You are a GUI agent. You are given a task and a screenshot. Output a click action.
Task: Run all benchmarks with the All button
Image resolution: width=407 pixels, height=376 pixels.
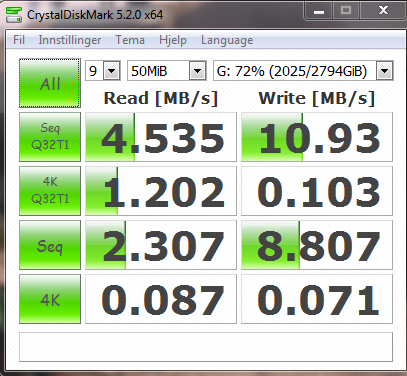[x=50, y=83]
